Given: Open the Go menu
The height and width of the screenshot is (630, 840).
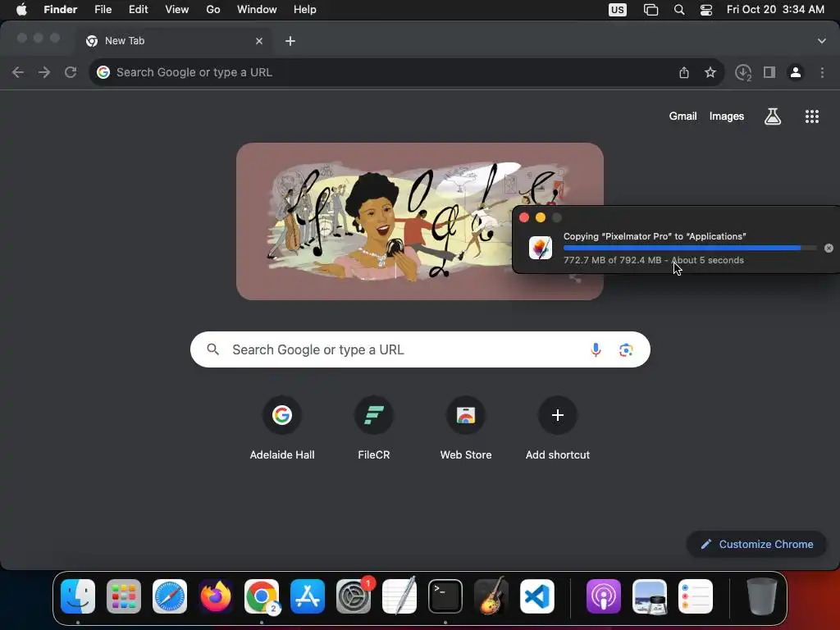Looking at the screenshot, I should (213, 10).
